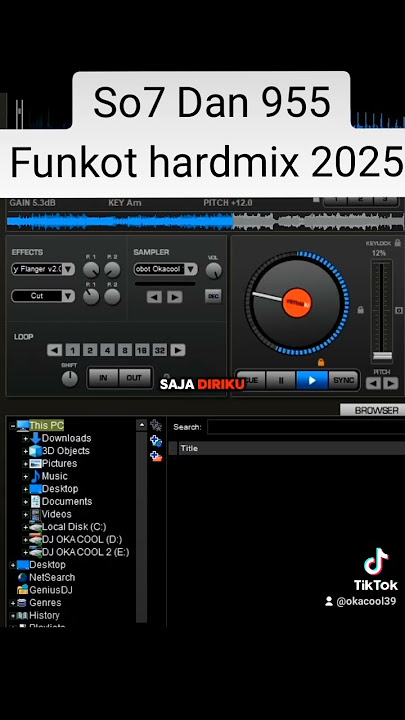Reset pitch with the small button beside fader
Screen dimensions: 405x720
point(399,311)
